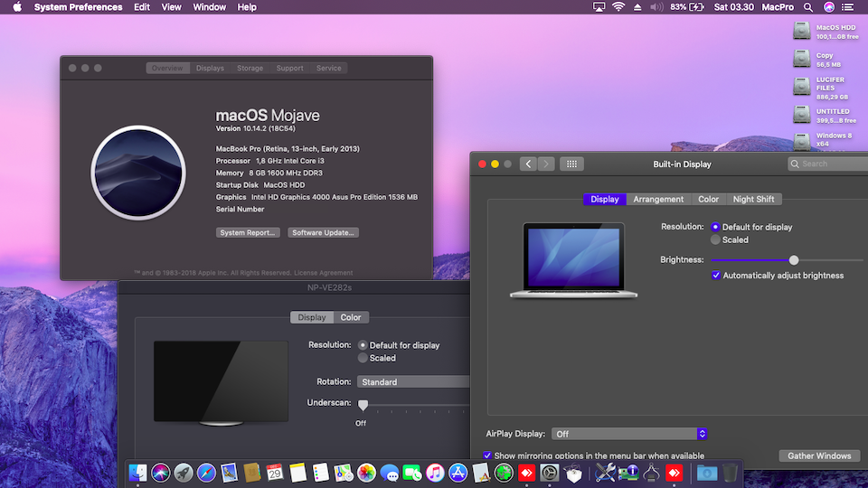Switch to Color tab in Built-in Display
The height and width of the screenshot is (488, 868).
click(x=708, y=199)
